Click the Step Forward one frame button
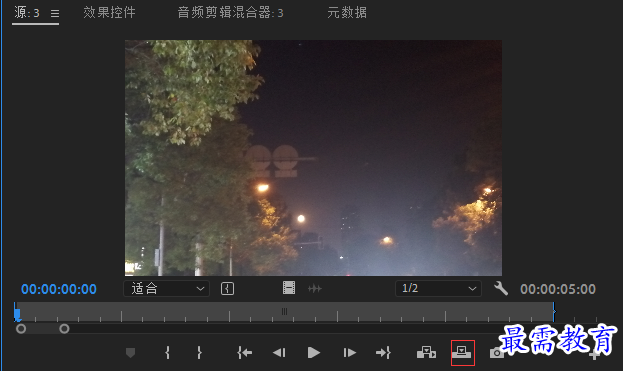623x371 pixels. (349, 353)
